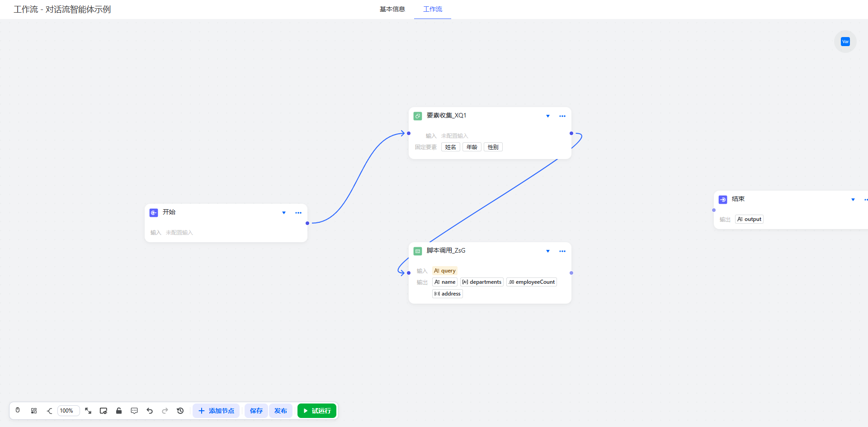Viewport: 868px width, 427px height.
Task: Click the fit-to-screen arrows icon
Action: (x=88, y=411)
